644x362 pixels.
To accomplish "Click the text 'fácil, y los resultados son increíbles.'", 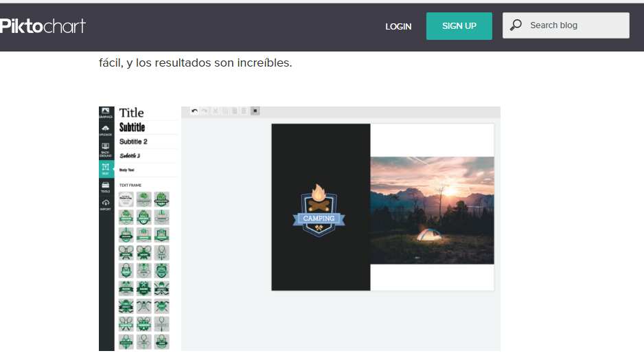I will coord(196,63).
